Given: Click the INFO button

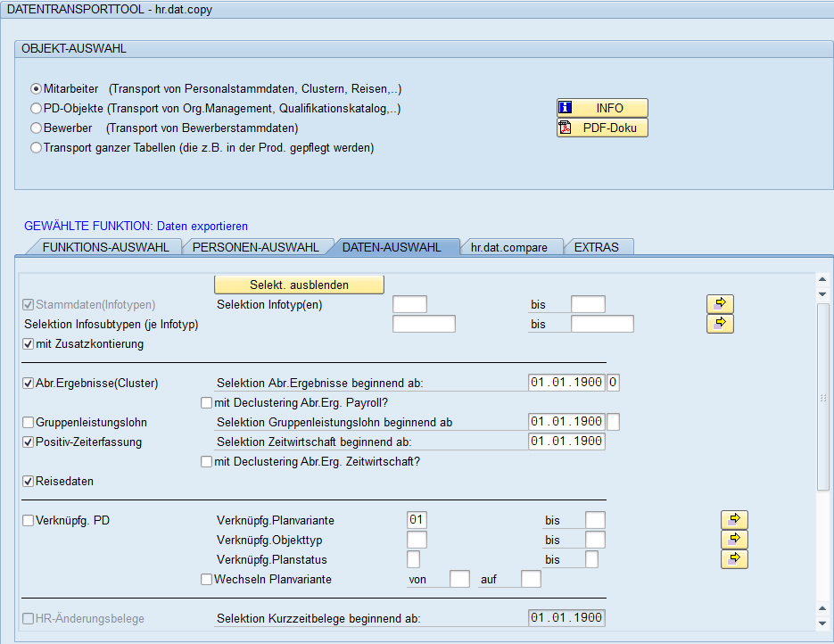Looking at the screenshot, I should click(x=602, y=108).
